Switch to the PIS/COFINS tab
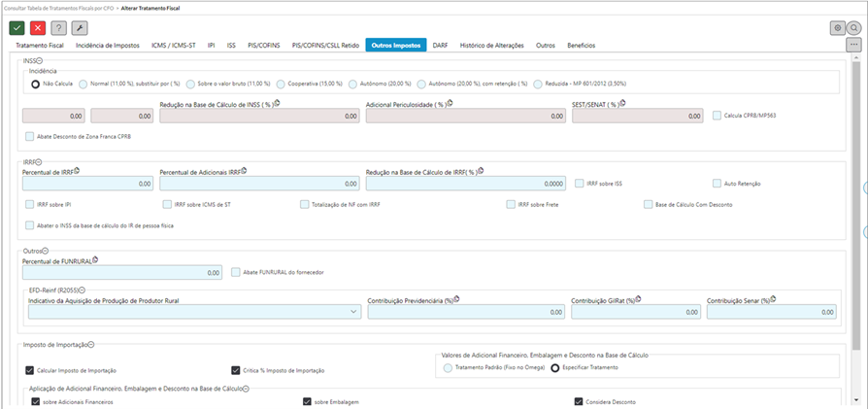 point(263,45)
